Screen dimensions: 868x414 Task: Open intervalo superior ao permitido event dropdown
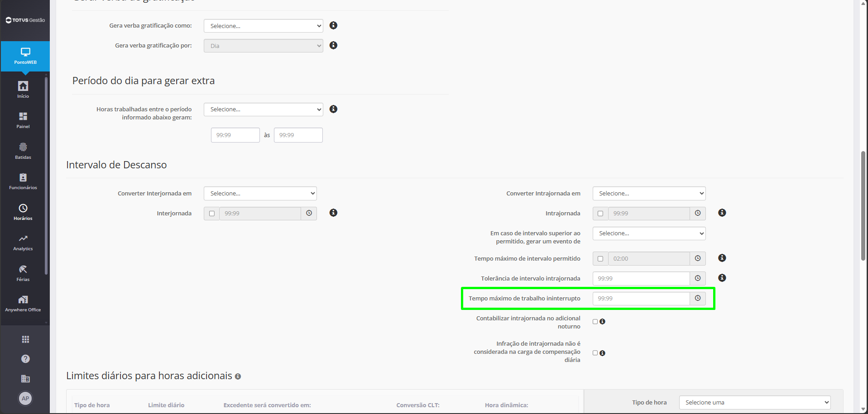pyautogui.click(x=649, y=233)
